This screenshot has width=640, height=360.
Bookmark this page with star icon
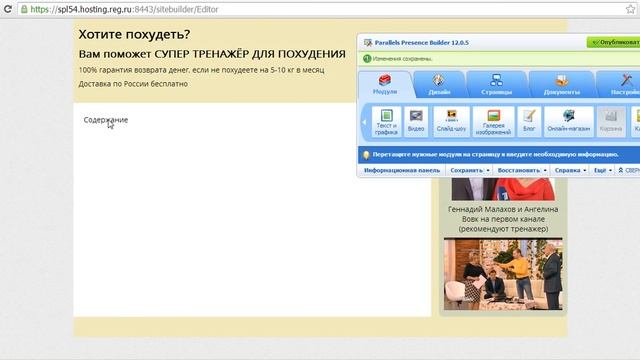[630, 9]
